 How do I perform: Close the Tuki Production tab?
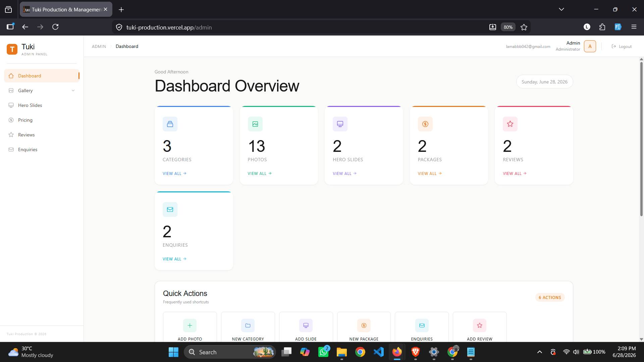(x=105, y=9)
